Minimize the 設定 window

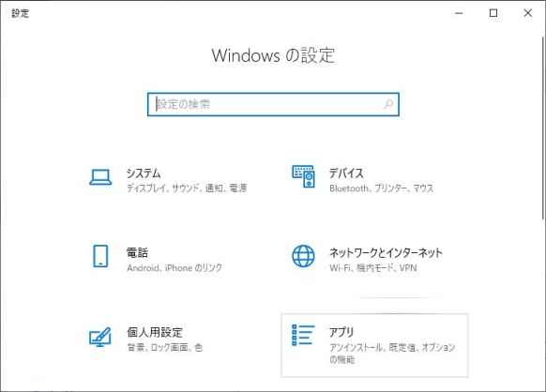tap(459, 13)
